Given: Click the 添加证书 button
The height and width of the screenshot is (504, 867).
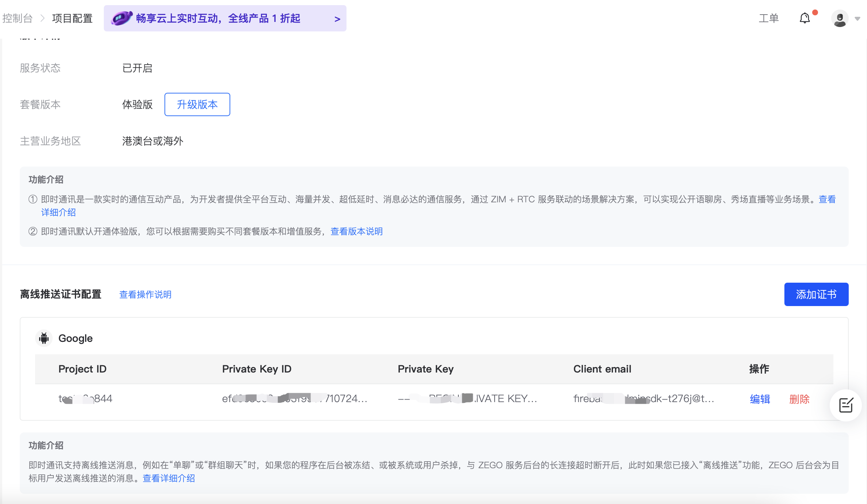Looking at the screenshot, I should [x=816, y=294].
